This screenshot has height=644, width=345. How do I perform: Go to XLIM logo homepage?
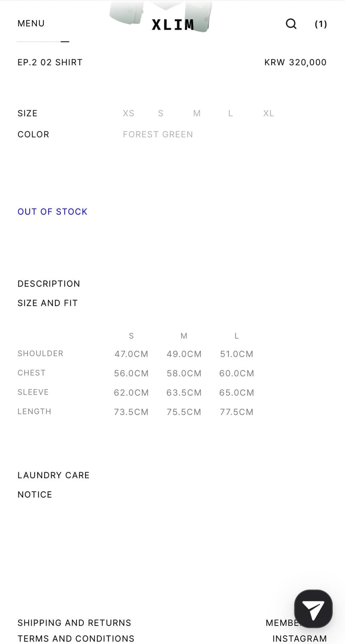[x=172, y=24]
